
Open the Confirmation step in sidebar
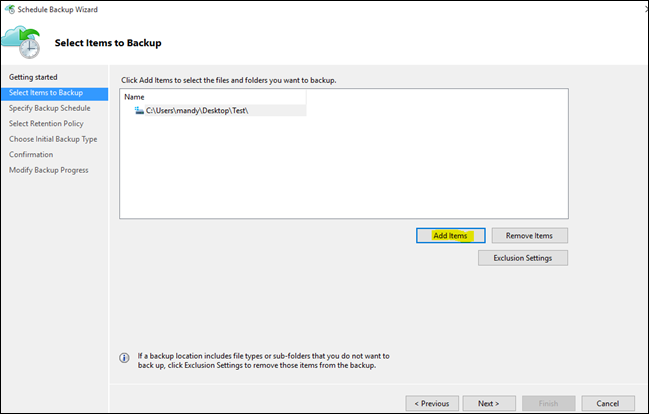[x=31, y=154]
